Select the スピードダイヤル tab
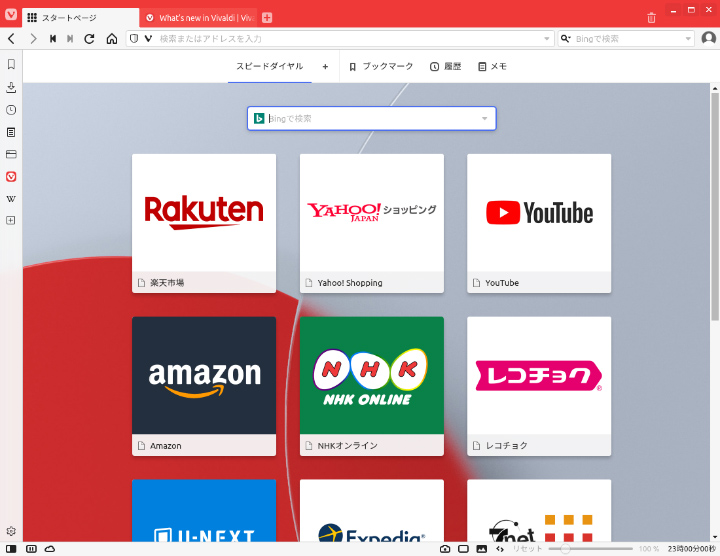720x556 pixels. click(270, 66)
